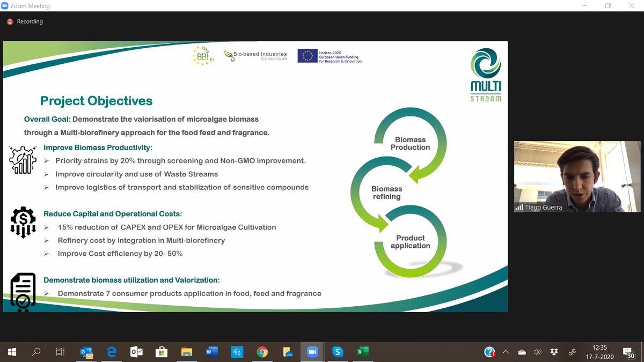Viewport: 644px width, 362px height.
Task: Click the certificate document icon
Action: (x=23, y=292)
